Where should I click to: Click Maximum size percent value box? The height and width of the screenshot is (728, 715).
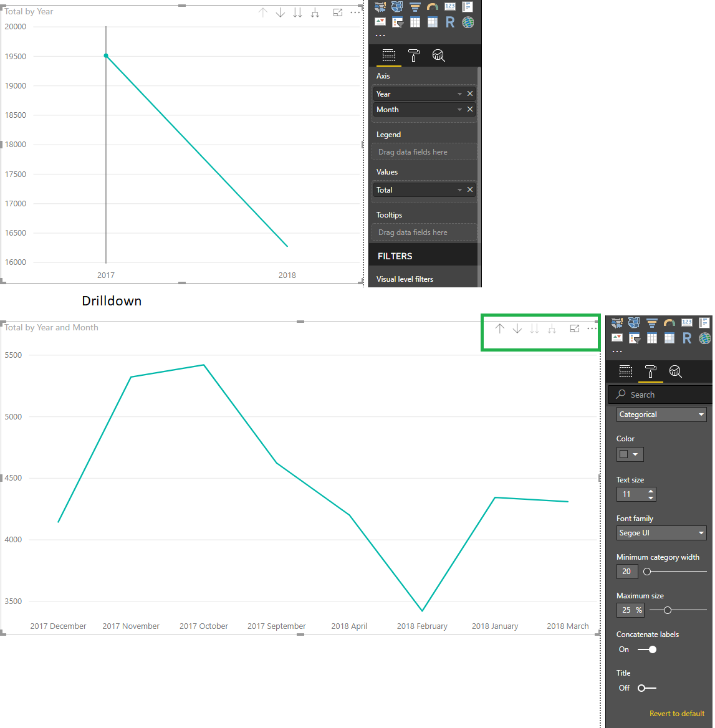coord(630,610)
